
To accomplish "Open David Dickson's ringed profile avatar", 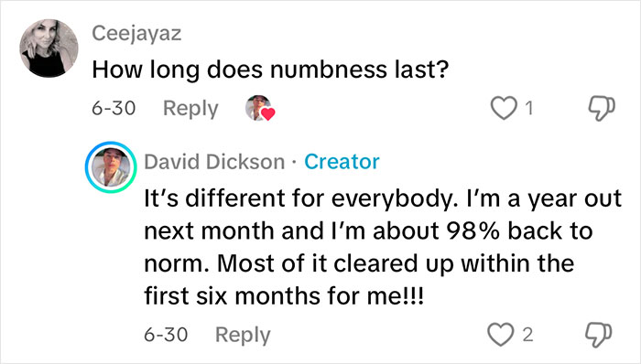I will 111,167.
